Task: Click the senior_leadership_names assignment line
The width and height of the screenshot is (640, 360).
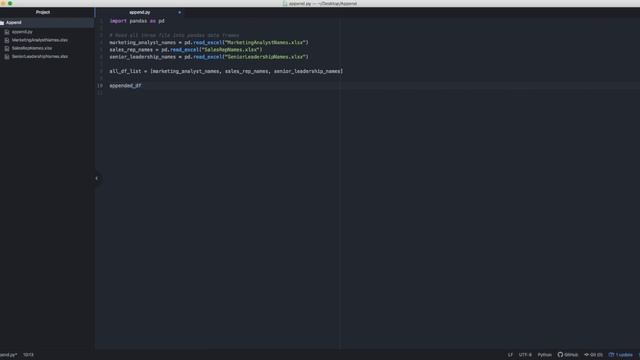Action: [209, 57]
